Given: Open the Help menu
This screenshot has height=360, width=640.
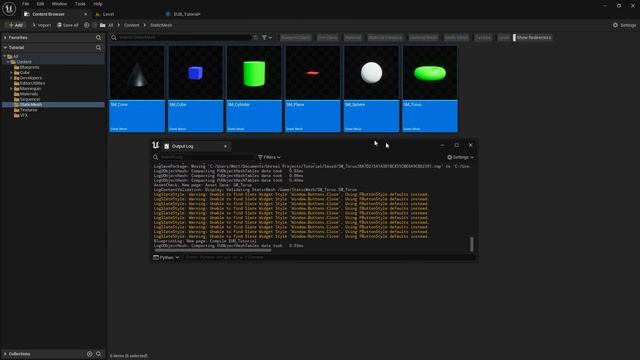Looking at the screenshot, I should (98, 4).
